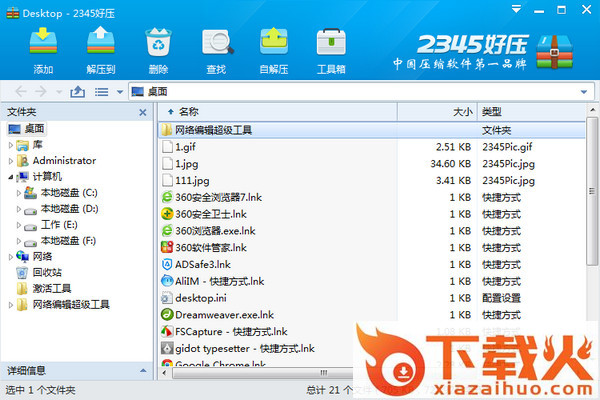Expand 网络编辑超级工具 in the folder tree
Image resolution: width=600 pixels, height=400 pixels.
[x=11, y=305]
